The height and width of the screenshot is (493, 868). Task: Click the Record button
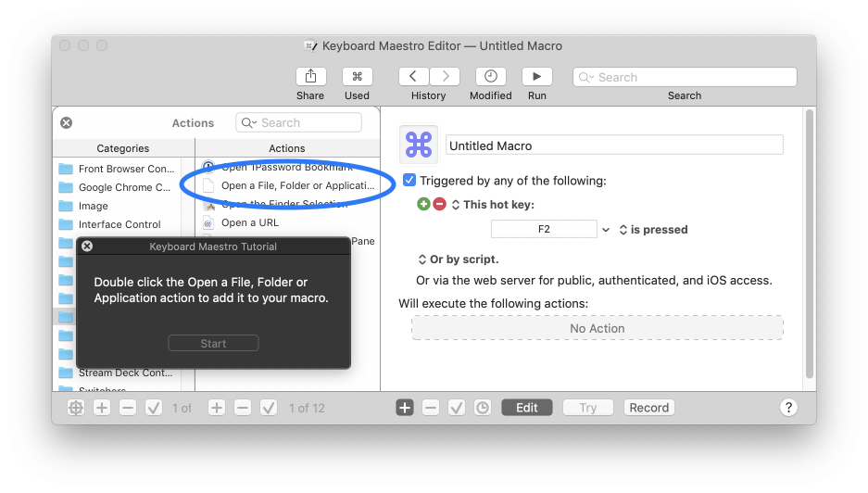click(648, 408)
